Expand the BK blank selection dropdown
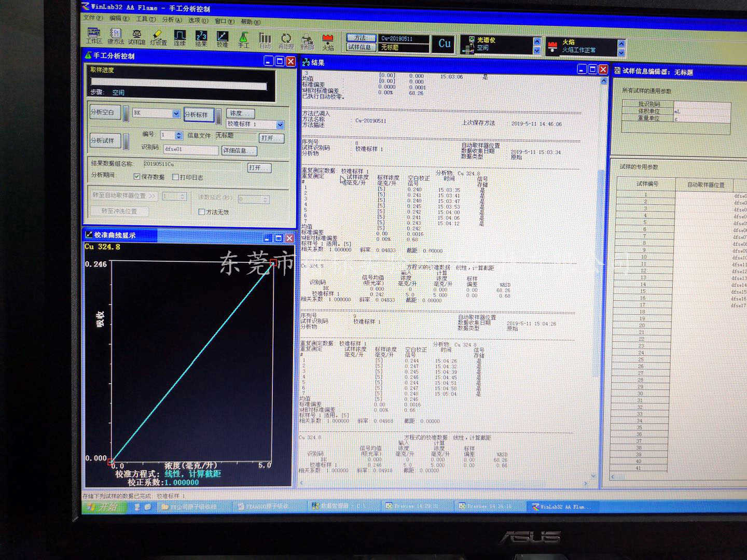The image size is (747, 560). 176,114
